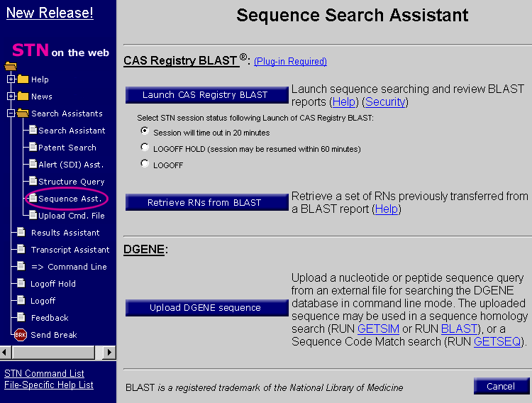Select 'Session will time out in 20 minutes' radio
The image size is (532, 403).
145,131
